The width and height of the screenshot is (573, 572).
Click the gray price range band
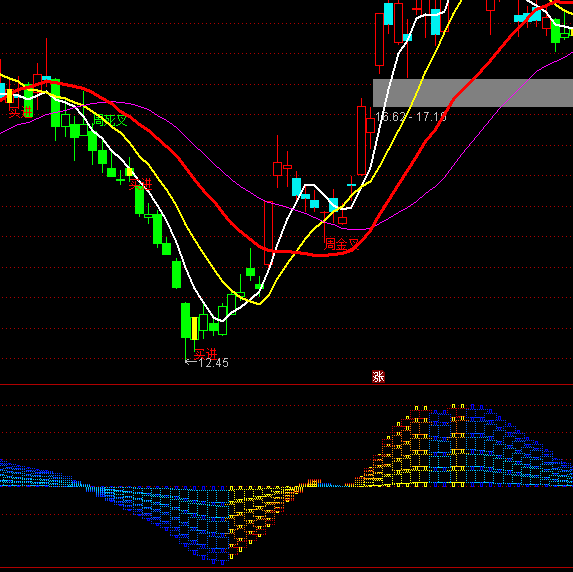tap(473, 93)
